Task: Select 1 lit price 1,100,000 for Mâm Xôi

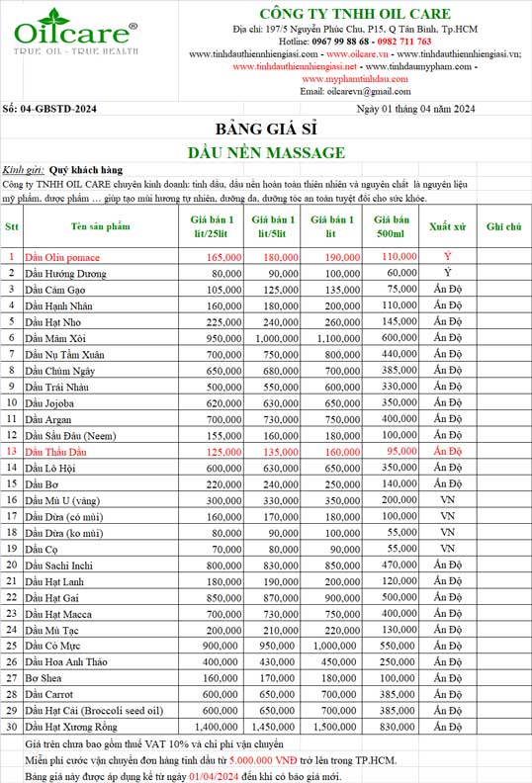Action: 339,338
